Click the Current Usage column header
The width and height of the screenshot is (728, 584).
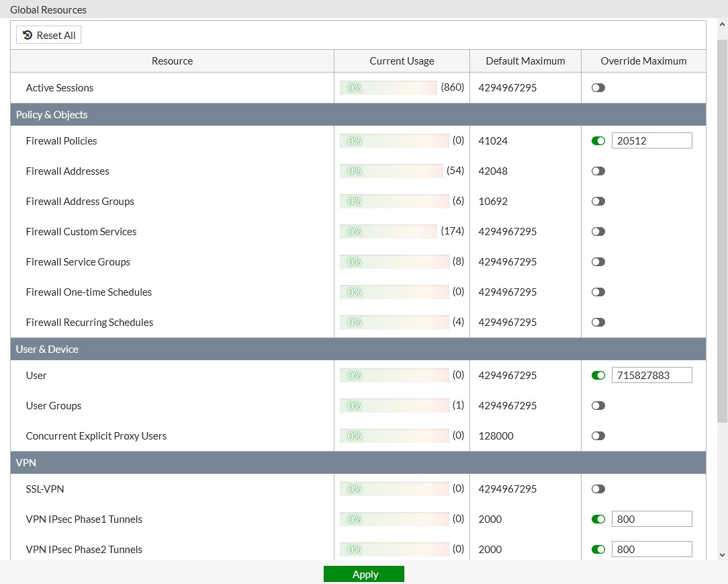(x=402, y=61)
